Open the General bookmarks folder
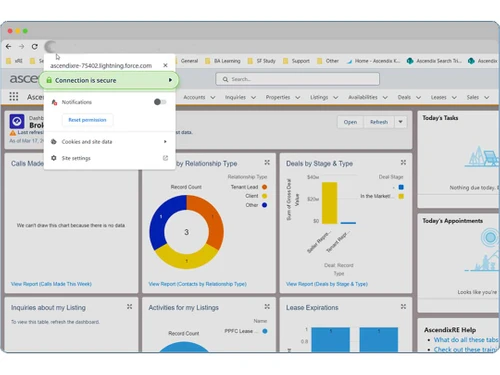This screenshot has width=500, height=375. [186, 61]
